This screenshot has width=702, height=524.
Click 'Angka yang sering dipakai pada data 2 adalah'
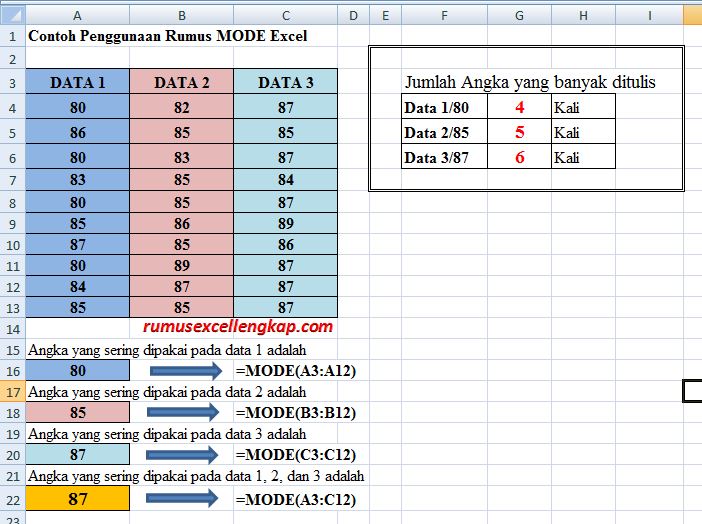tap(167, 392)
